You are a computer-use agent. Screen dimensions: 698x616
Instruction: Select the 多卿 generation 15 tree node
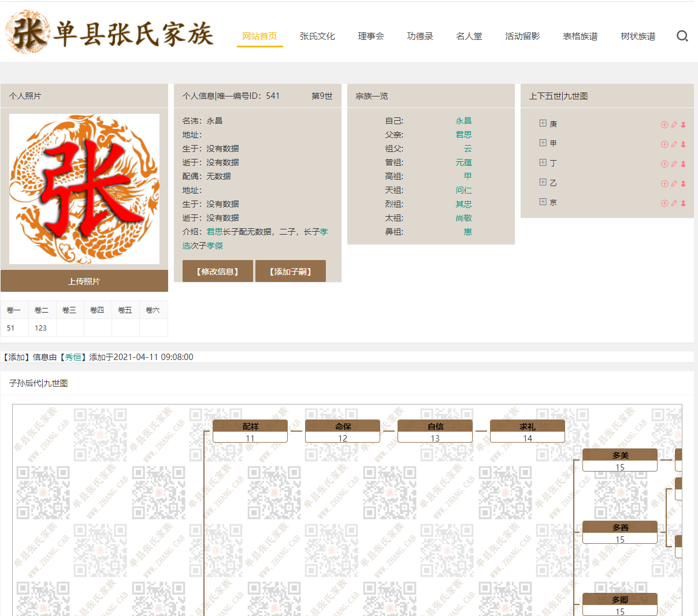click(x=620, y=604)
